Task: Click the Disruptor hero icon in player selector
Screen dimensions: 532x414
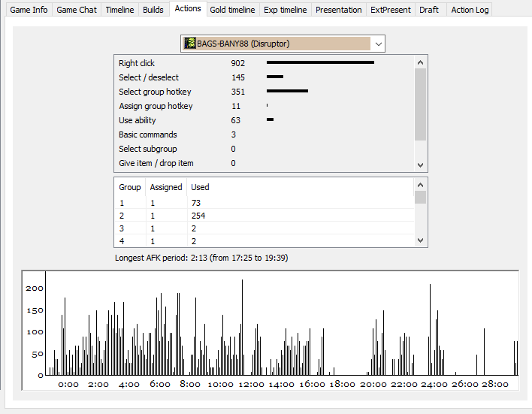Action: pyautogui.click(x=190, y=44)
